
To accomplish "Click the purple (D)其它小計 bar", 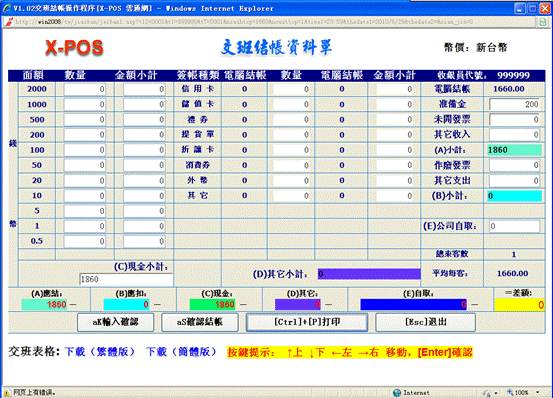I will click(369, 274).
